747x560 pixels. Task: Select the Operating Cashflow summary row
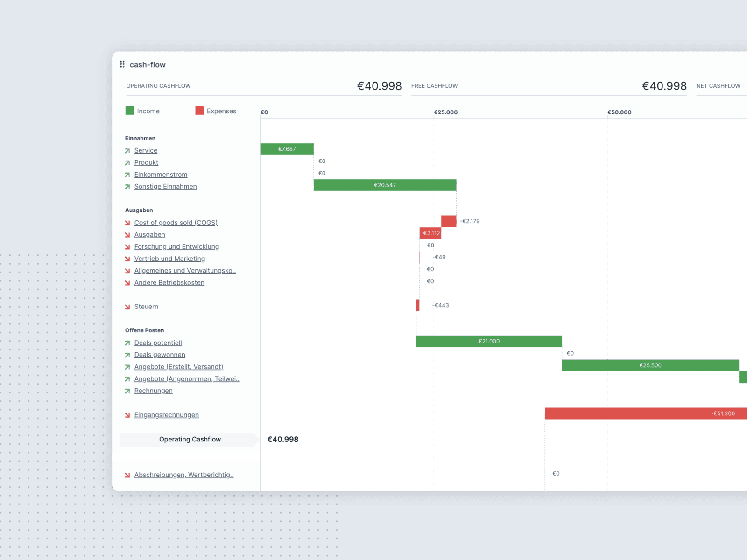click(190, 440)
